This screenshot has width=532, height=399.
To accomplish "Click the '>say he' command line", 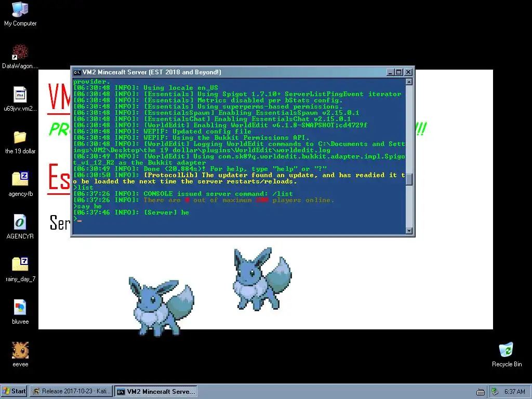I will pyautogui.click(x=87, y=206).
